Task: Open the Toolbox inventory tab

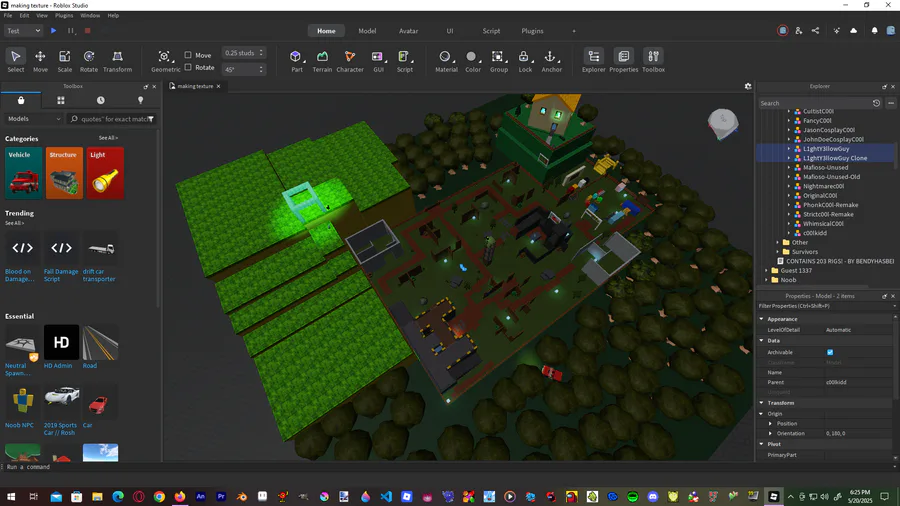Action: [61, 100]
